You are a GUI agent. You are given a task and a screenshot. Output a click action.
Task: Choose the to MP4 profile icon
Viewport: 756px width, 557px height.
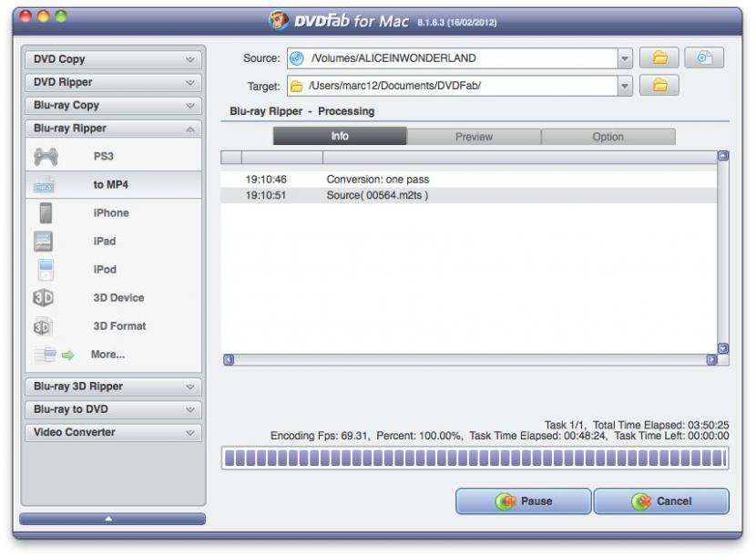pos(46,185)
